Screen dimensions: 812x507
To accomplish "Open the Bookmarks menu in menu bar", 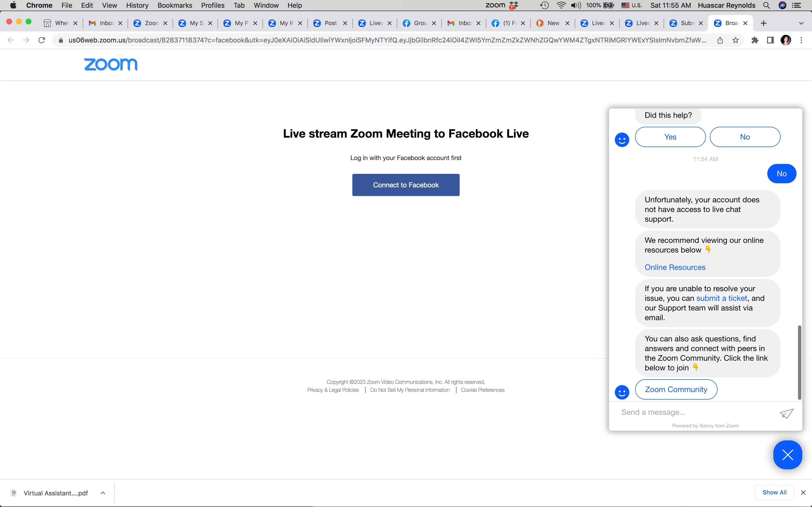I will [174, 5].
